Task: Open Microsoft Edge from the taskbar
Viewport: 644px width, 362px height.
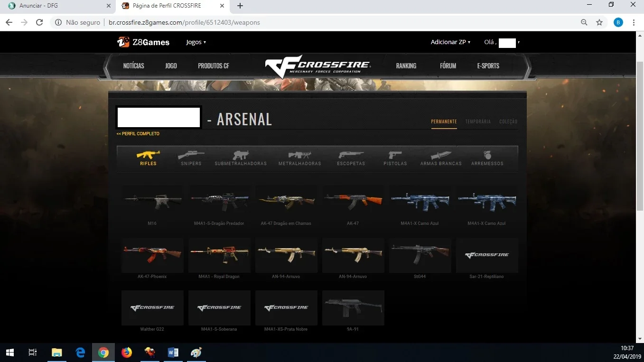Action: coord(80,353)
